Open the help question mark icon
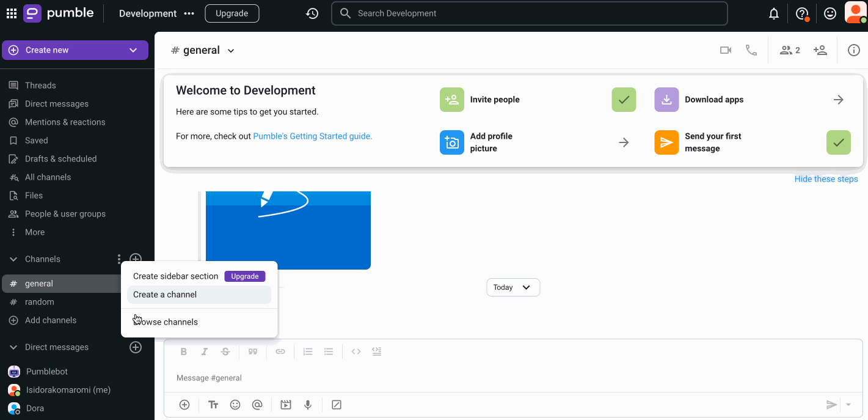868x420 pixels. tap(802, 13)
